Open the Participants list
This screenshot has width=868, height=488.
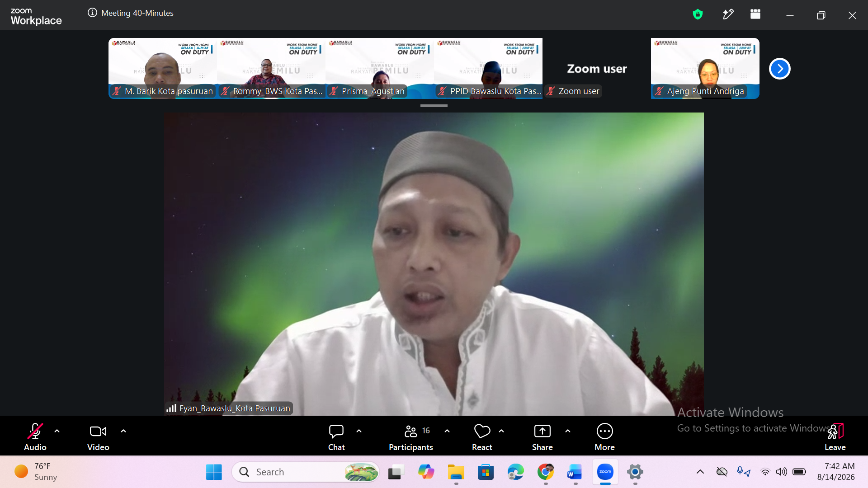coord(411,437)
